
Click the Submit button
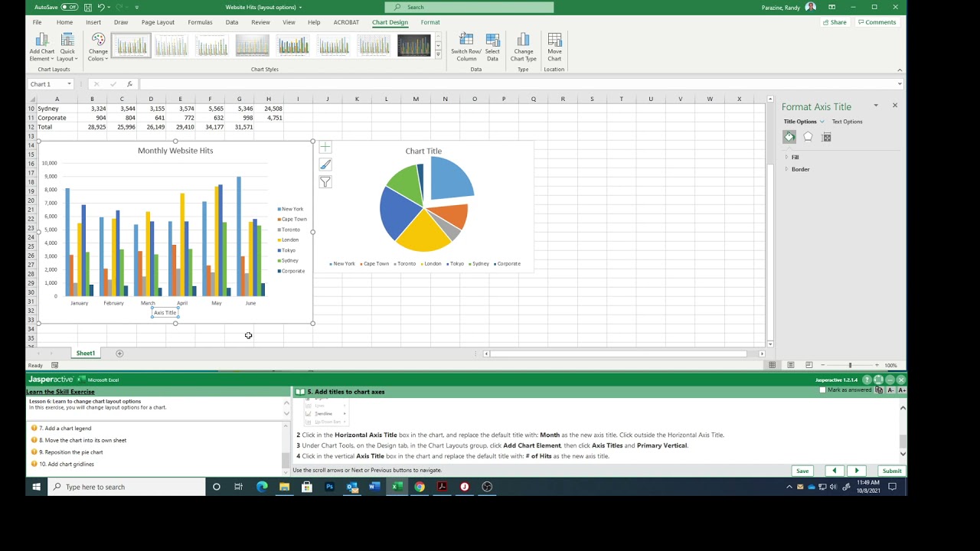coord(892,471)
